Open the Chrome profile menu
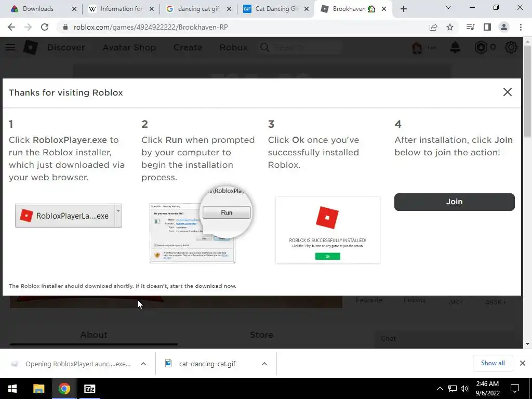532x399 pixels. tap(504, 27)
